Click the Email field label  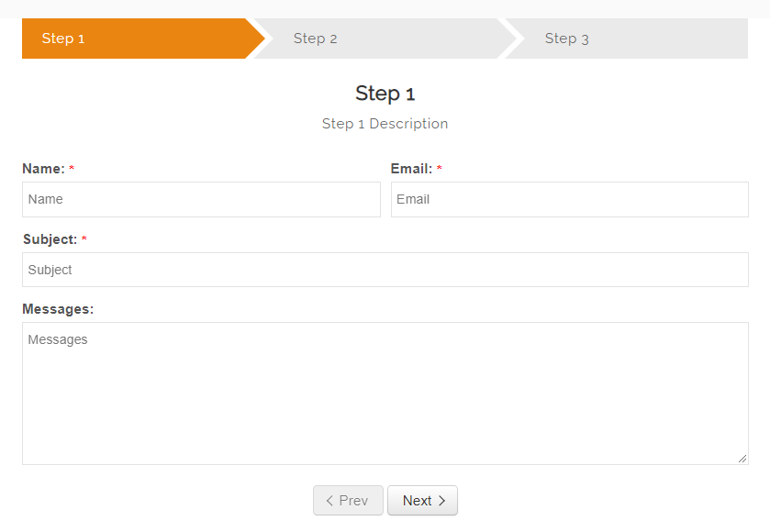411,169
